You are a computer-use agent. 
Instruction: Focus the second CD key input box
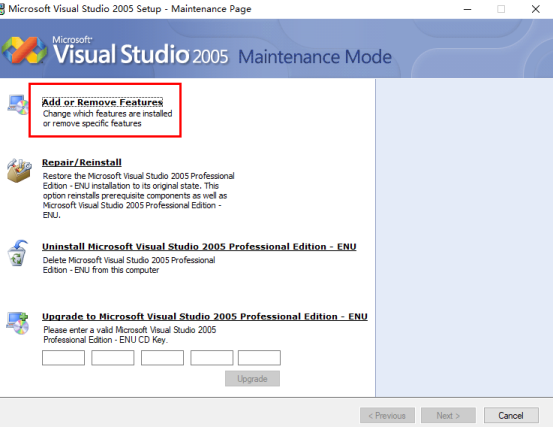click(x=113, y=358)
